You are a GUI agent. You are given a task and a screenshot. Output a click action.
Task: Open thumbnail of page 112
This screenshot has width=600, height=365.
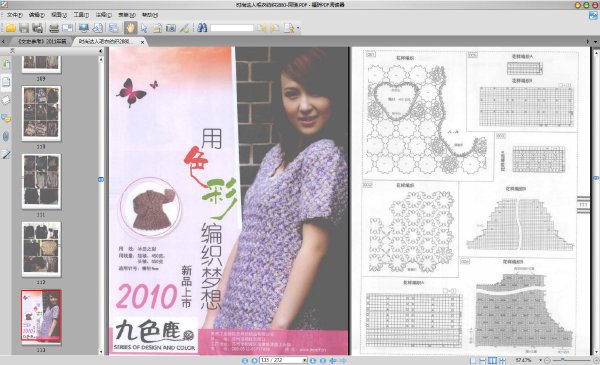[41, 249]
